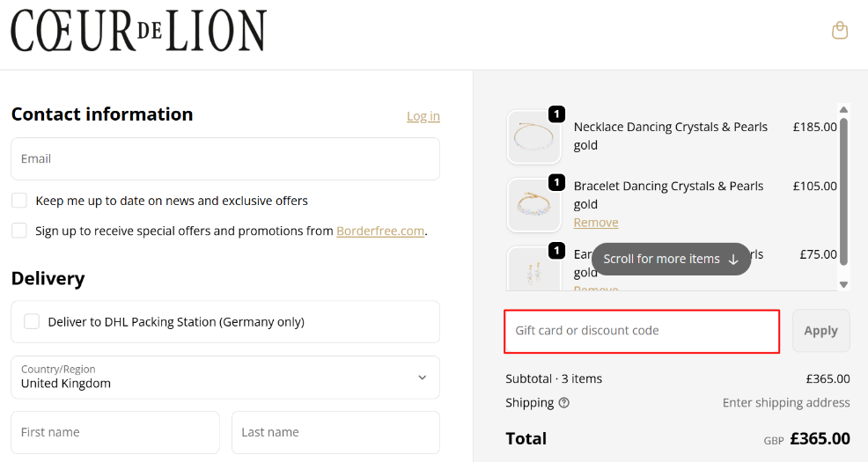Click 'Scroll for more items' button
This screenshot has height=462, width=868.
671,259
